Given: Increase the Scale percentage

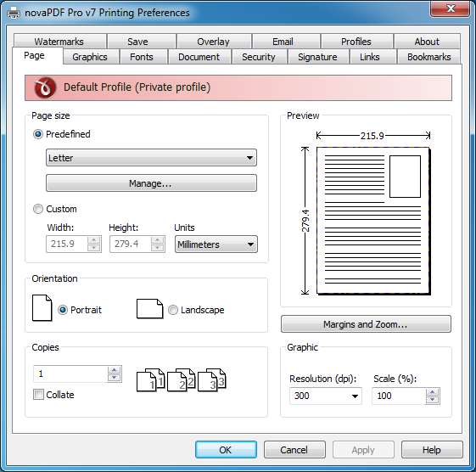Looking at the screenshot, I should [432, 392].
